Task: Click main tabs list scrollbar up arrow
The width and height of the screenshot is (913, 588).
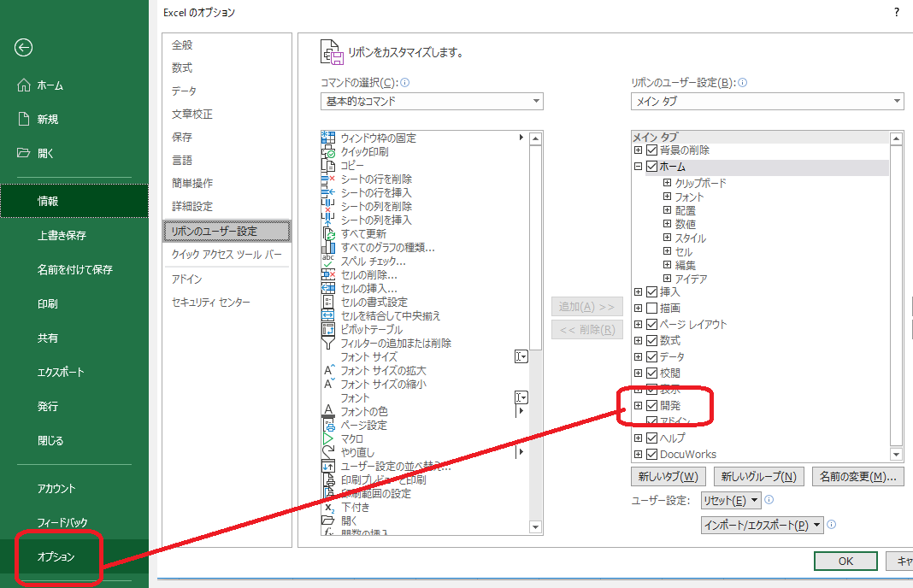Action: (x=897, y=138)
